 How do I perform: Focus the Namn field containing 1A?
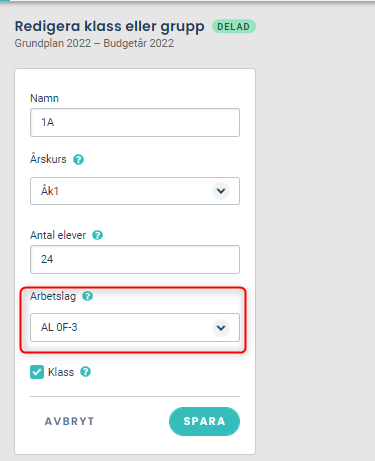pos(135,122)
